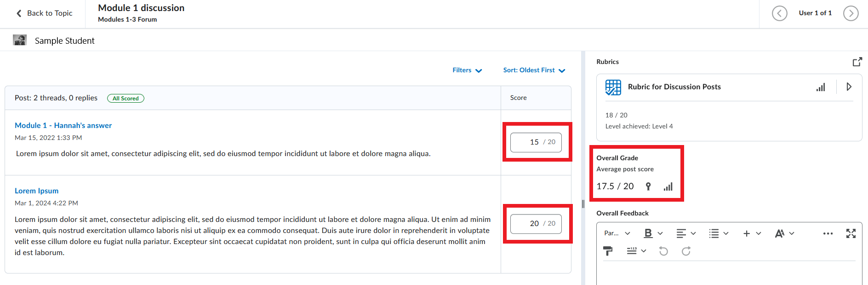Toggle bold formatting in feedback editor

pos(648,233)
